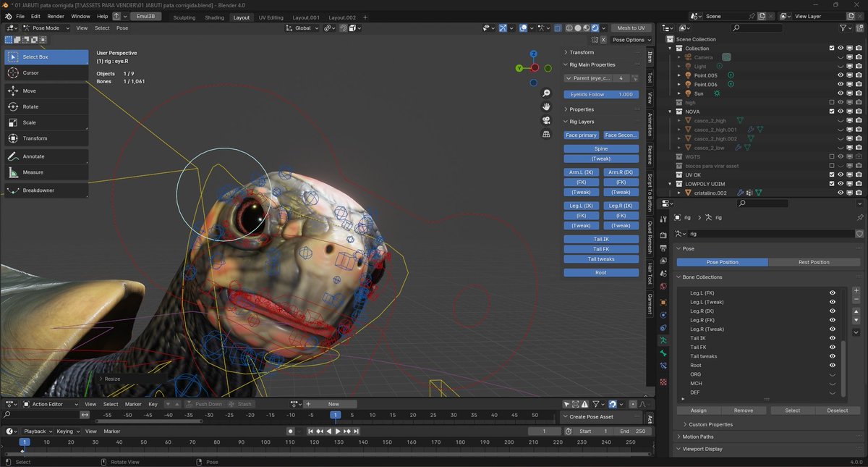Hide Leg.L (FK) bone collection
Viewport: 868px width, 467px height.
click(x=833, y=293)
